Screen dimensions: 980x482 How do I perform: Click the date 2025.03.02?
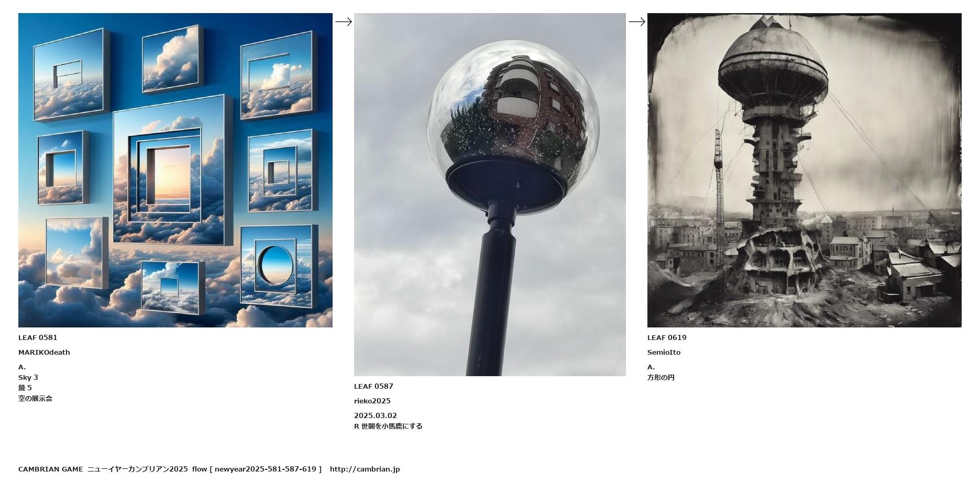[x=375, y=416]
